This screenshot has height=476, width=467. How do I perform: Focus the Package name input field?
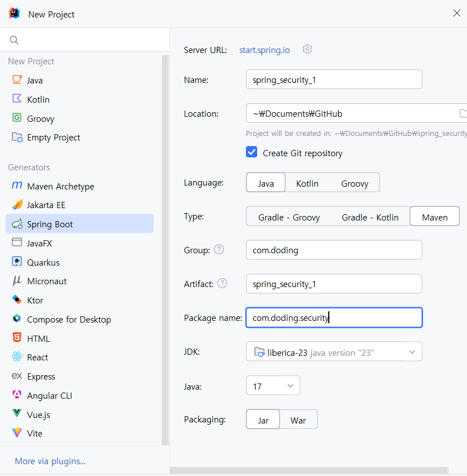coord(334,318)
